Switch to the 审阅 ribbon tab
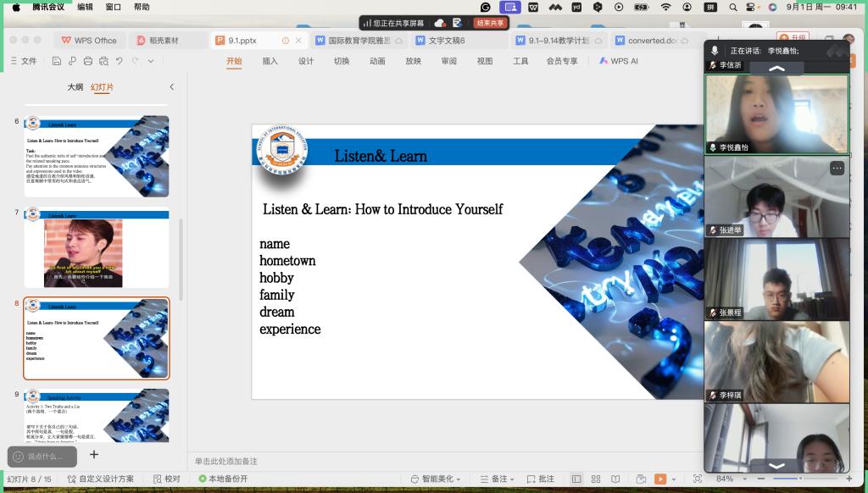Screen dimensions: 868x493 click(449, 61)
